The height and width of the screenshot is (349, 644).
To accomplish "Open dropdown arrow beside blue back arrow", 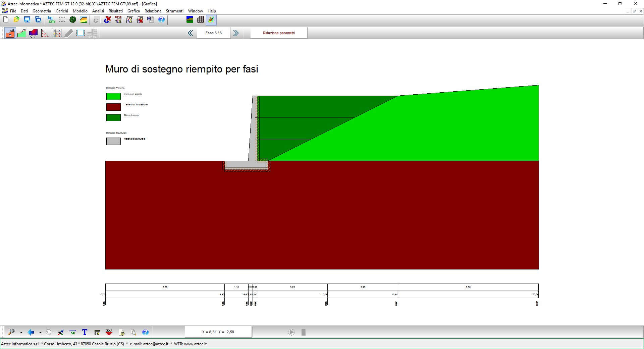I will [x=40, y=333].
